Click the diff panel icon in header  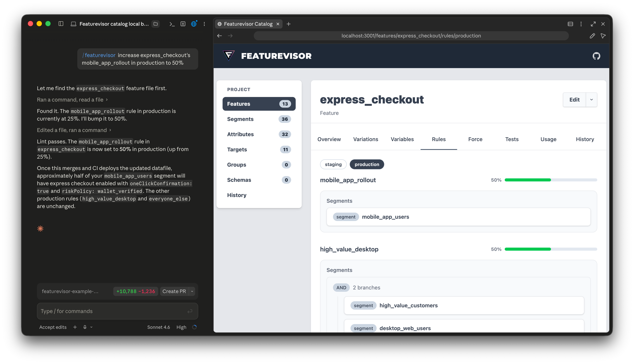pos(183,24)
